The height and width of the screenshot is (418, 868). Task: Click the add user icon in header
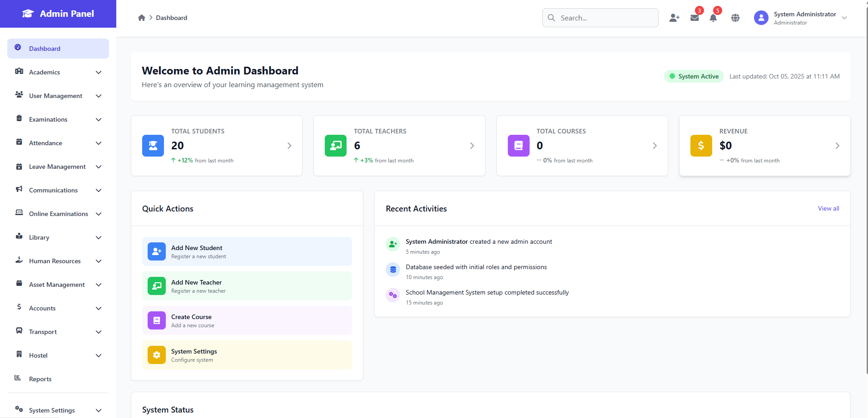pyautogui.click(x=674, y=18)
